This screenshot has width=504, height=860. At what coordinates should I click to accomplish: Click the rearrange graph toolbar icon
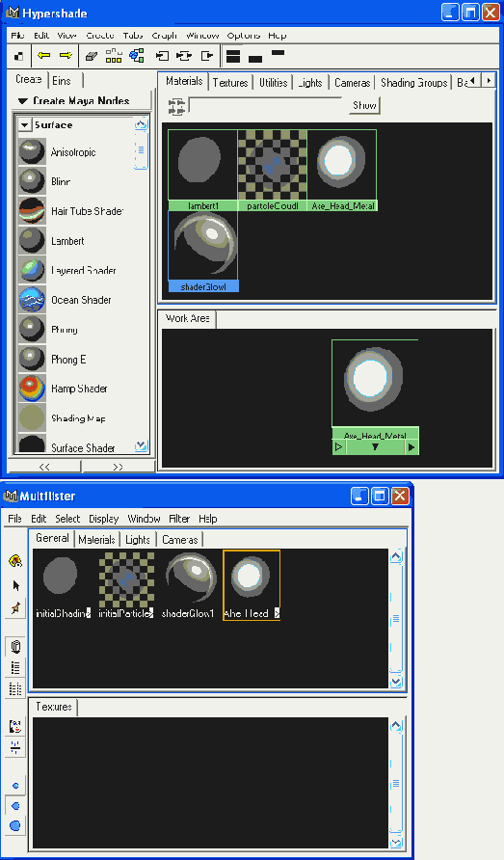114,55
